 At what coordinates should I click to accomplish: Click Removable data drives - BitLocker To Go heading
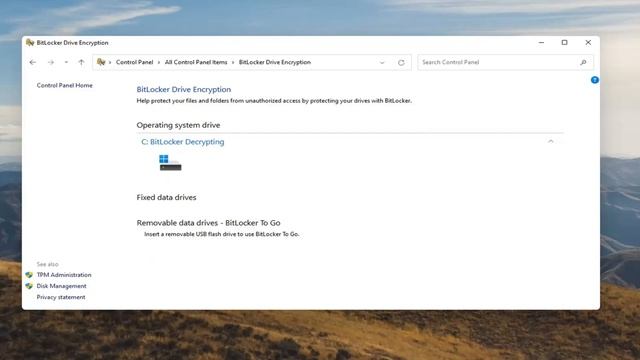coord(208,223)
